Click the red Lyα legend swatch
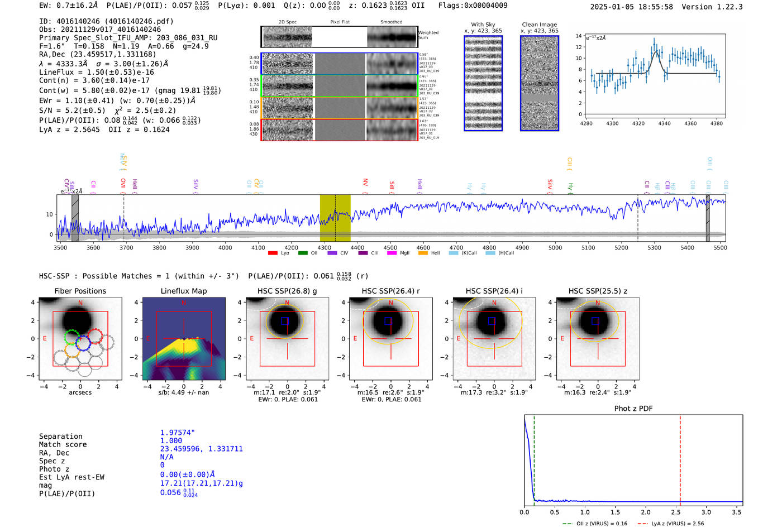This screenshot has height=532, width=782. click(273, 253)
